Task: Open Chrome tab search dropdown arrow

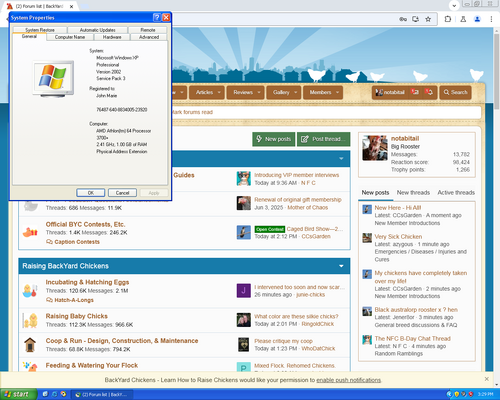Action: point(454,6)
